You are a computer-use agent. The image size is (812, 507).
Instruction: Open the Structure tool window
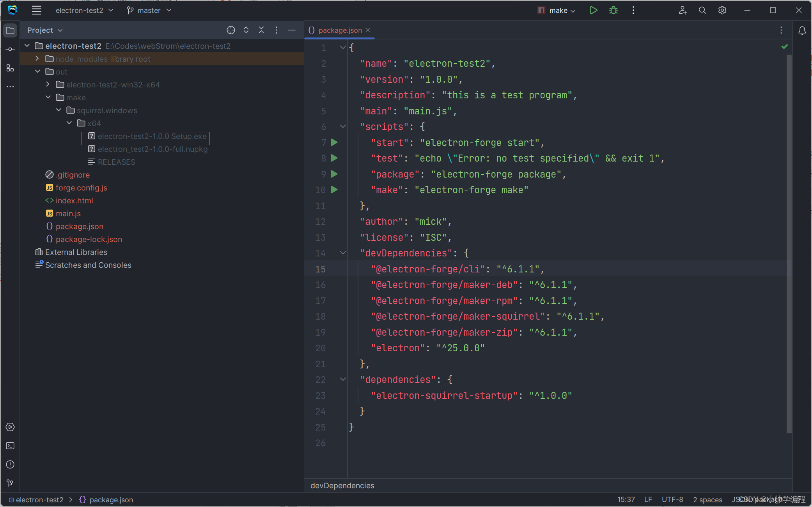(11, 68)
